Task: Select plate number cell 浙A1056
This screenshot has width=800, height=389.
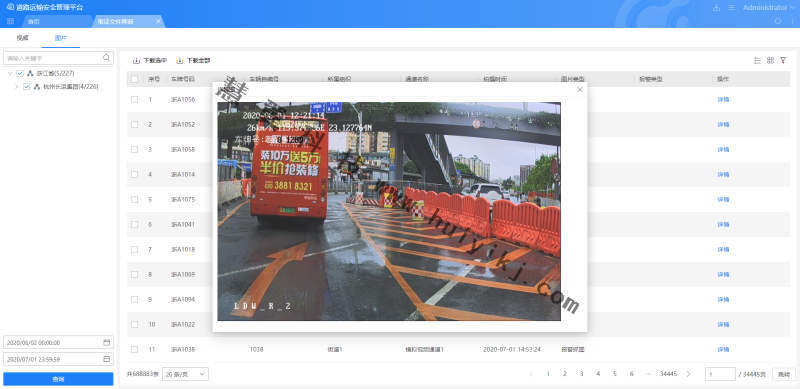Action: [x=183, y=100]
